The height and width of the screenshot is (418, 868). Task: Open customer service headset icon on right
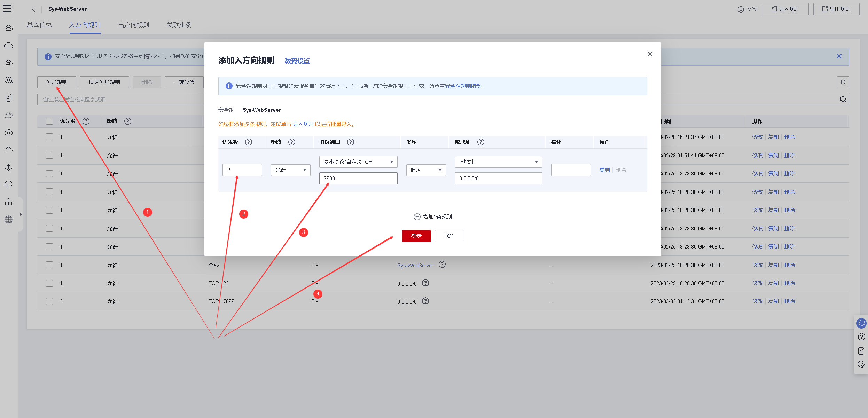point(861,323)
